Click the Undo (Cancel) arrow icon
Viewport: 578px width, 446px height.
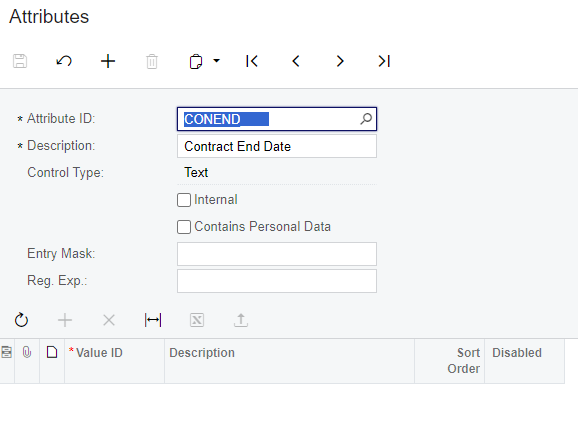(x=64, y=61)
